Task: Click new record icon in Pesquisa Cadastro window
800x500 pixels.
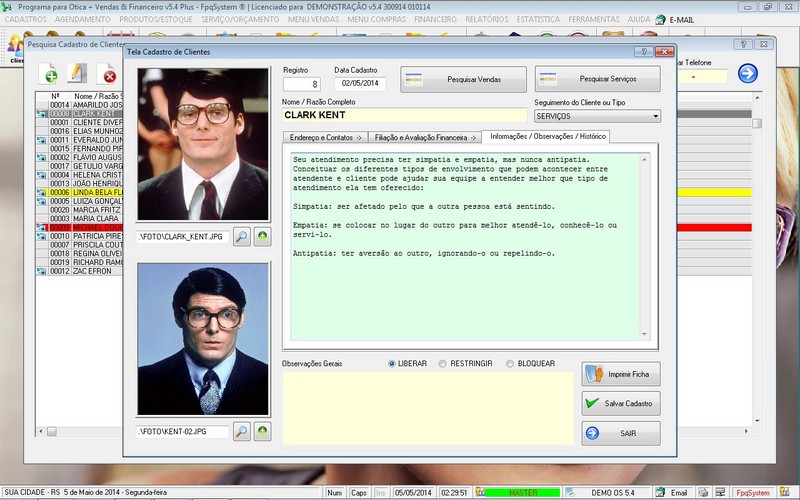Action: 47,74
